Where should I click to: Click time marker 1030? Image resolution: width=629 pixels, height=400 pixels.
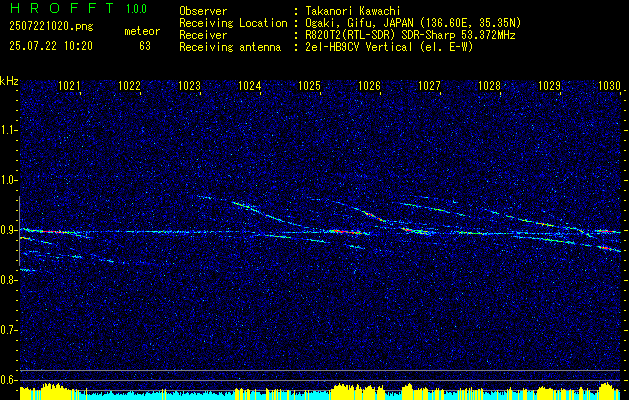pos(609,85)
